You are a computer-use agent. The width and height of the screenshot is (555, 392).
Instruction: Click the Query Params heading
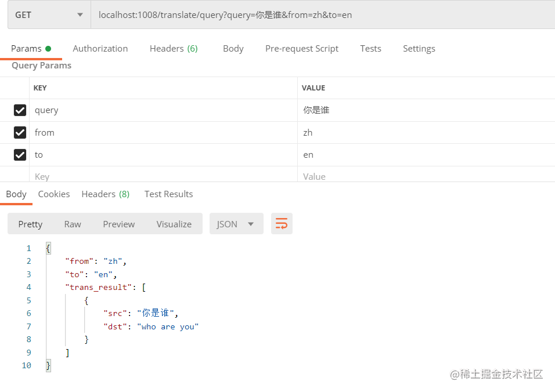click(41, 66)
